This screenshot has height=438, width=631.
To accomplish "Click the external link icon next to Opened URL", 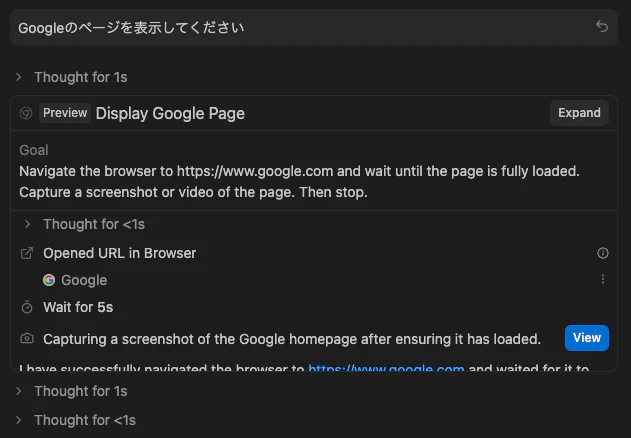I will (27, 253).
